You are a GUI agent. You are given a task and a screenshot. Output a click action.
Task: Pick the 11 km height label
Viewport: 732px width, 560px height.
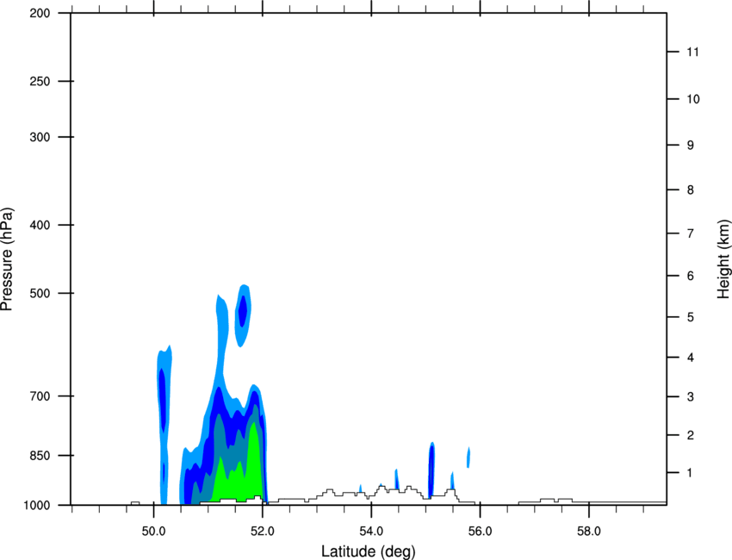692,52
